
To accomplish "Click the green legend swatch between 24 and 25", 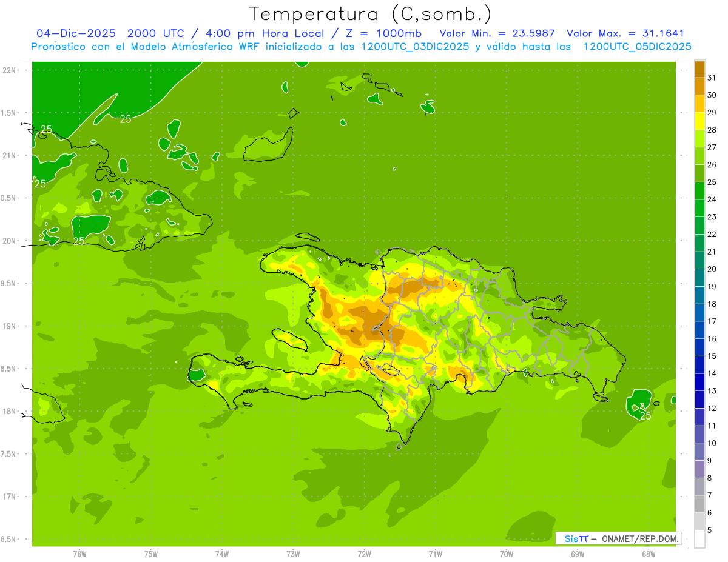I will pos(699,191).
